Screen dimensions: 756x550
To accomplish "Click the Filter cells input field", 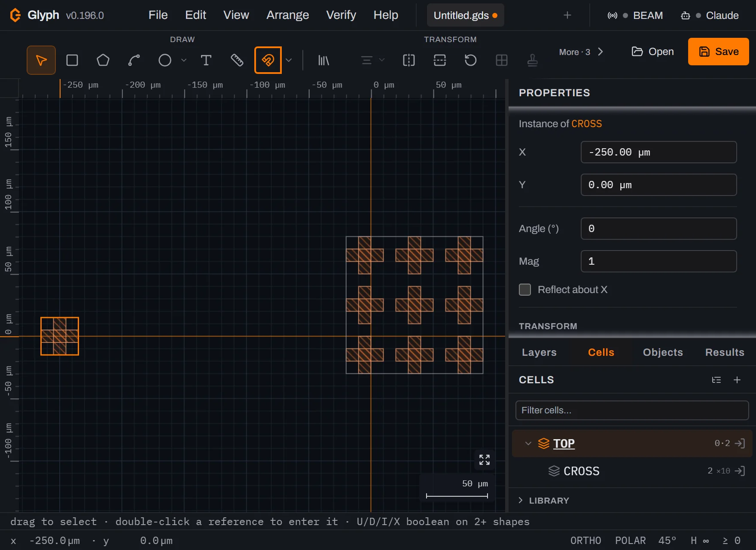I will (632, 410).
